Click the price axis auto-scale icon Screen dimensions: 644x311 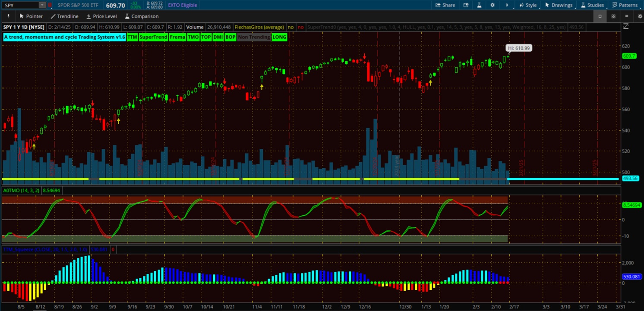(x=626, y=27)
